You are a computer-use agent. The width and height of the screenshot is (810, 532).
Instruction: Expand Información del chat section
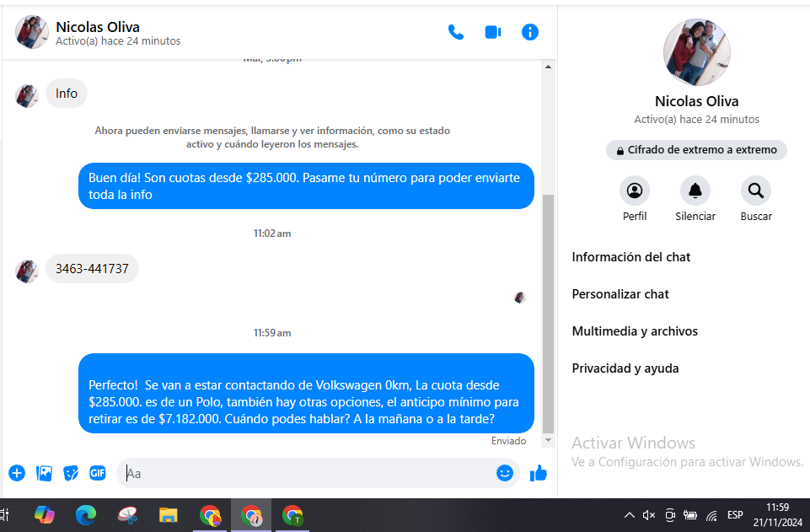(x=630, y=257)
